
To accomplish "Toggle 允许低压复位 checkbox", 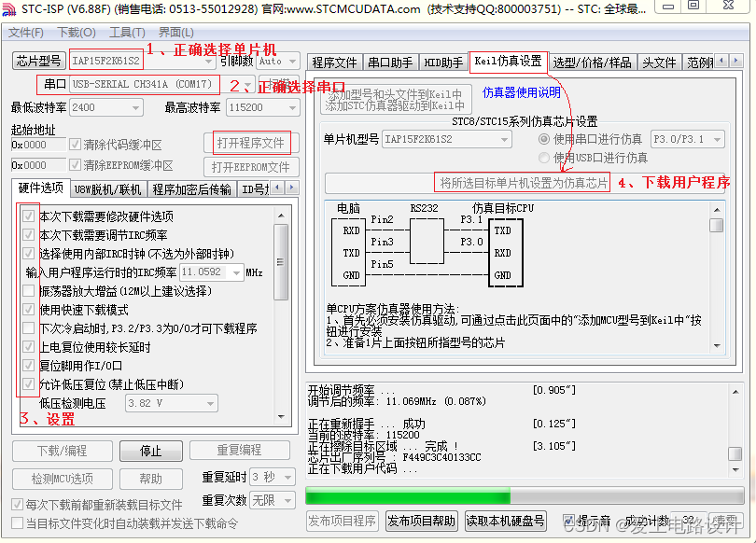I will click(x=28, y=384).
